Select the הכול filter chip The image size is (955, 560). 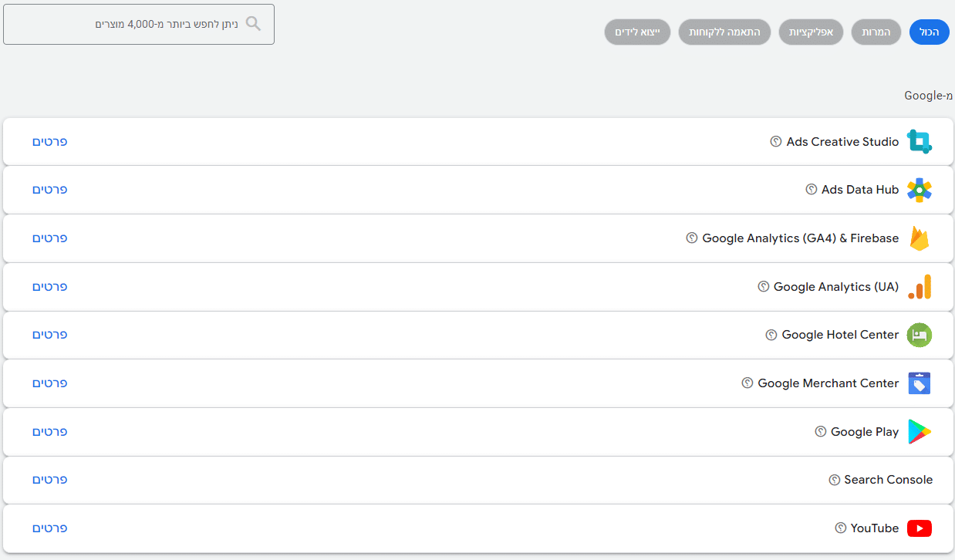tap(930, 32)
